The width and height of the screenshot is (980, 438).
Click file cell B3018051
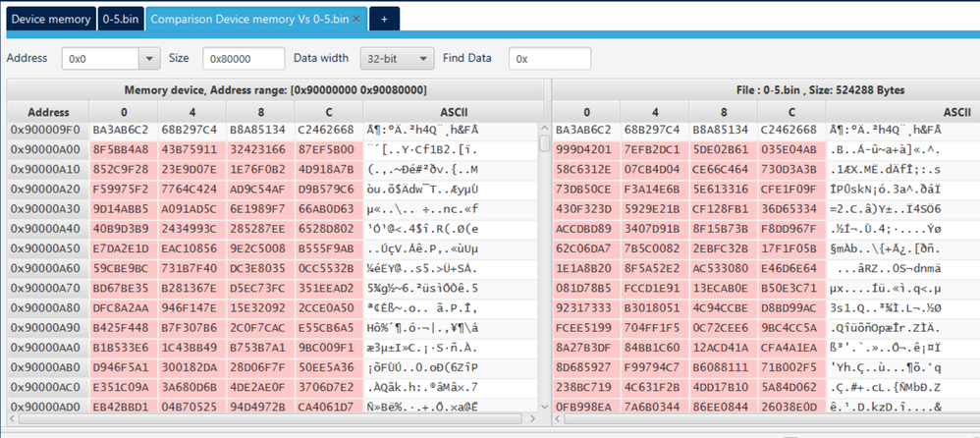click(x=655, y=308)
